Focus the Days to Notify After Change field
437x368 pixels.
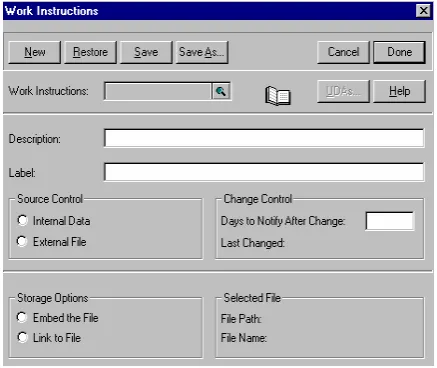point(390,221)
